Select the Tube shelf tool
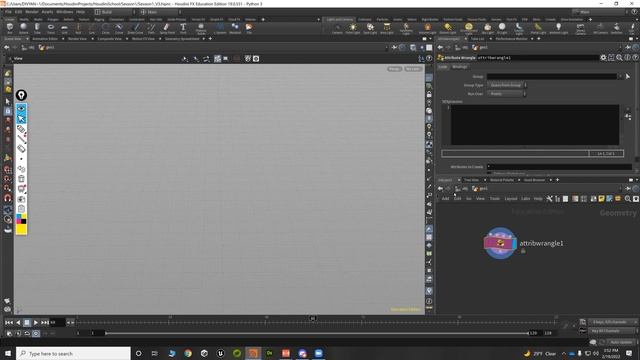 37,28
